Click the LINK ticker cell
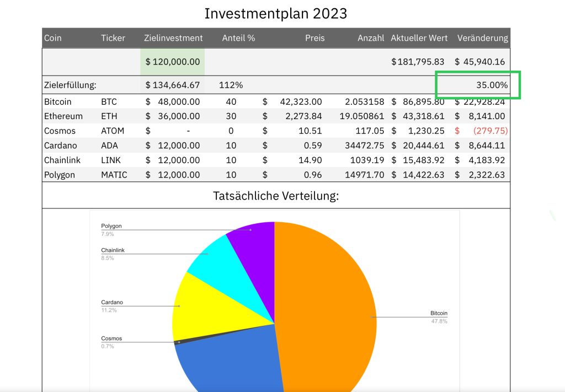 [111, 160]
